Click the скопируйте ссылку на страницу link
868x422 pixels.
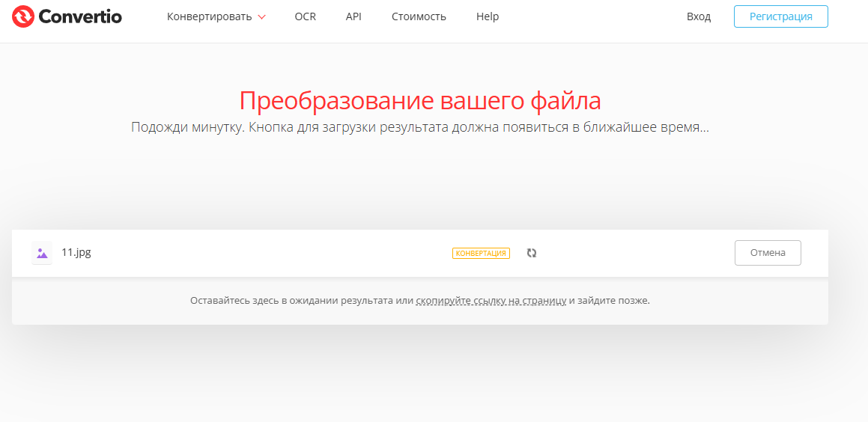click(x=491, y=301)
